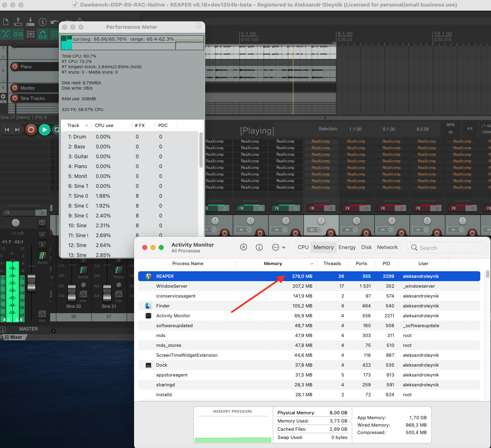Select the Dock process icon
Image resolution: width=491 pixels, height=448 pixels.
(148, 365)
